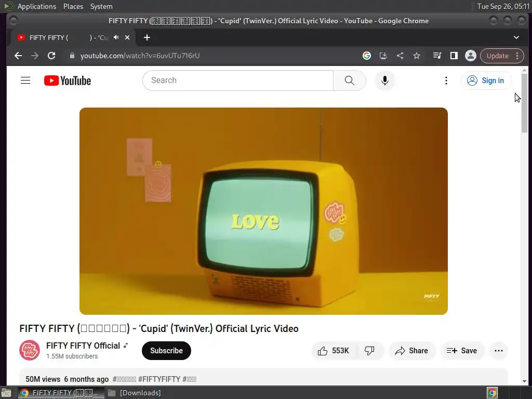Like the video with thumbs up
Image resolution: width=532 pixels, height=399 pixels.
coord(334,351)
